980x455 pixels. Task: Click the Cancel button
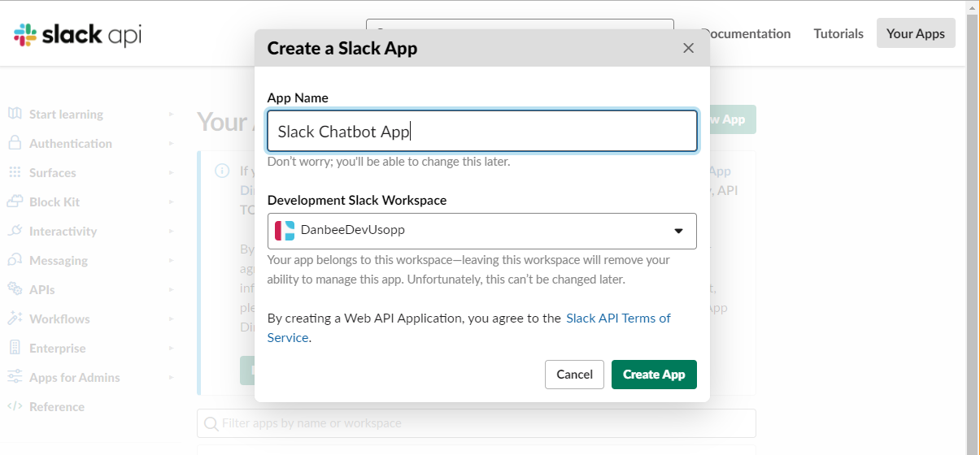(574, 374)
